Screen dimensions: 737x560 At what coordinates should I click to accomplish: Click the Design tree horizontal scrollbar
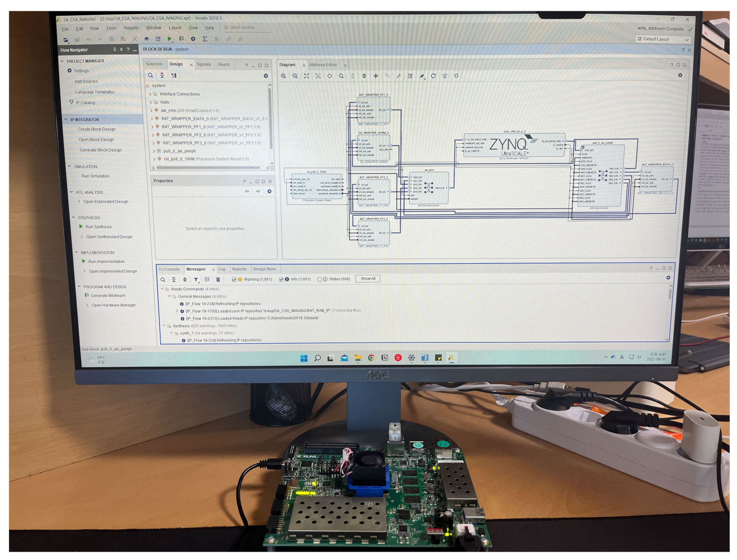[208, 168]
